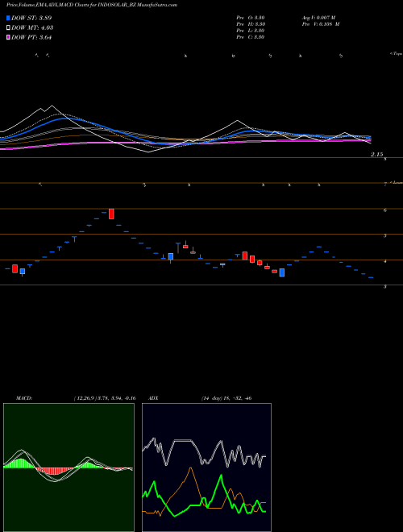The height and width of the screenshot is (532, 403).
Task: Click the ADX panel title label
Action: [x=153, y=398]
